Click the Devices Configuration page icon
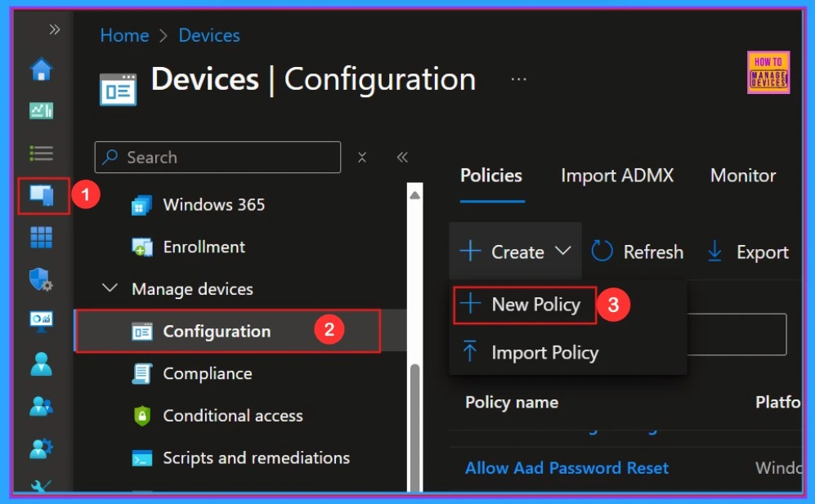 [x=118, y=89]
